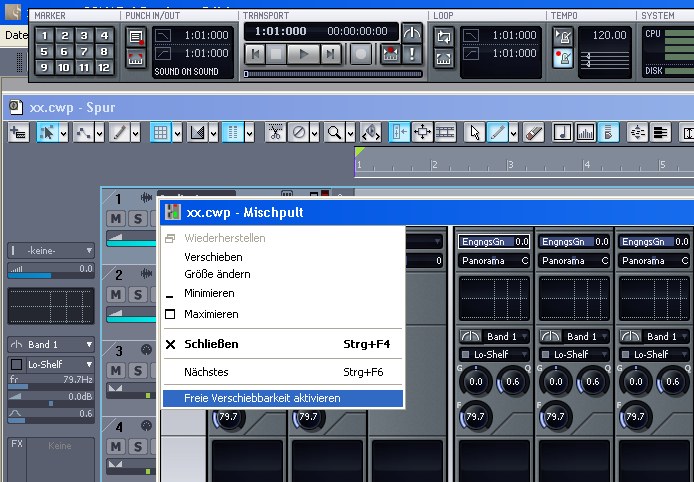Toggle the audio engine power icon
Image resolution: width=694 pixels, height=482 pixels.
pos(412,33)
